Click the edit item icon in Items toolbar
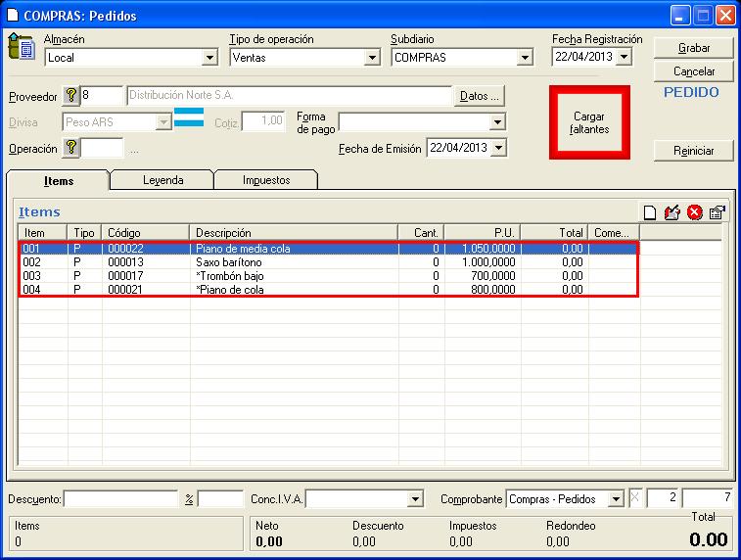741x560 pixels. pyautogui.click(x=672, y=212)
